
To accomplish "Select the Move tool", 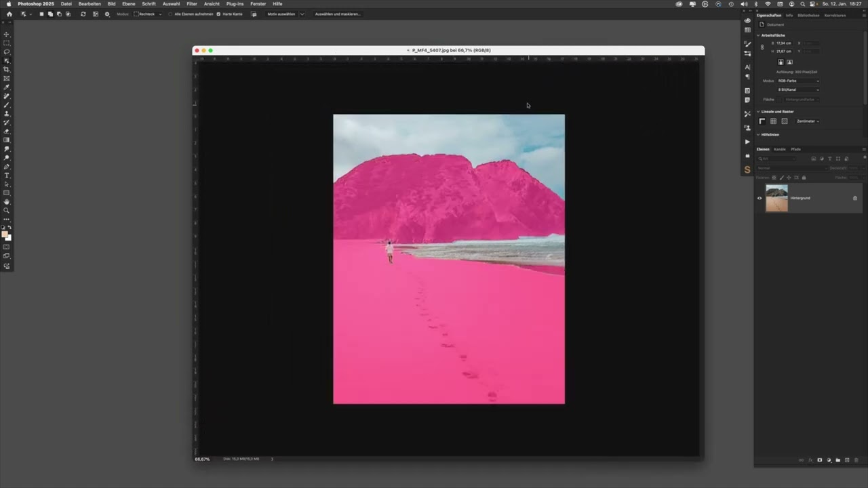I will click(7, 34).
